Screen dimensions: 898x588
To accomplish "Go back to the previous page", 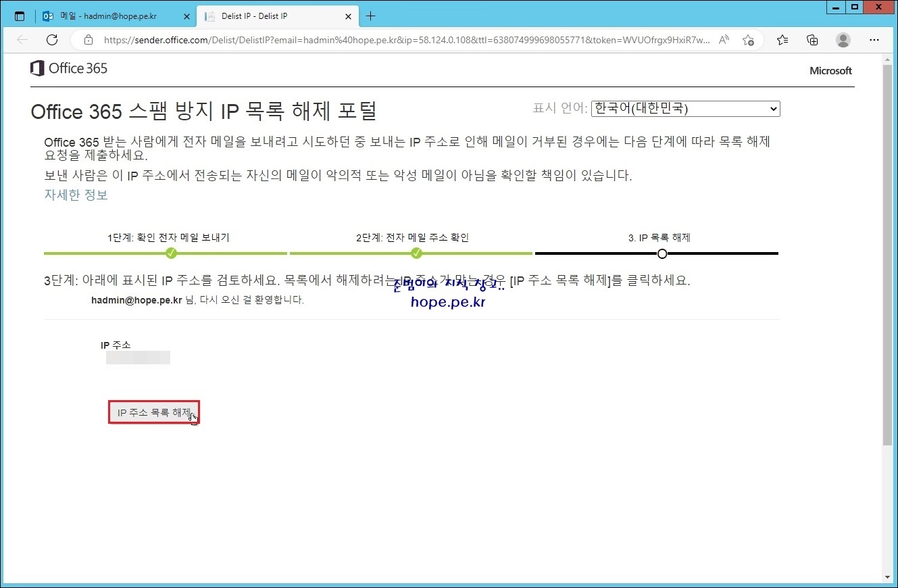I will 22,40.
